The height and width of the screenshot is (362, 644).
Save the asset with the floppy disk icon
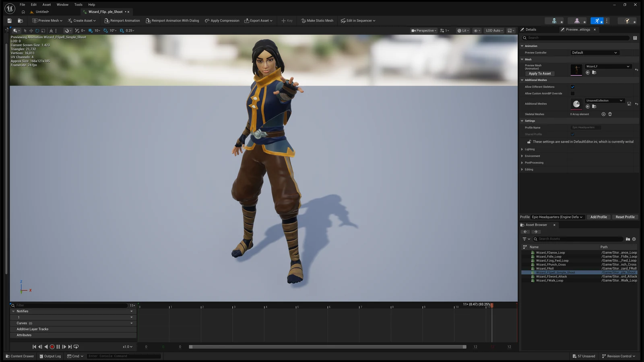pyautogui.click(x=9, y=21)
